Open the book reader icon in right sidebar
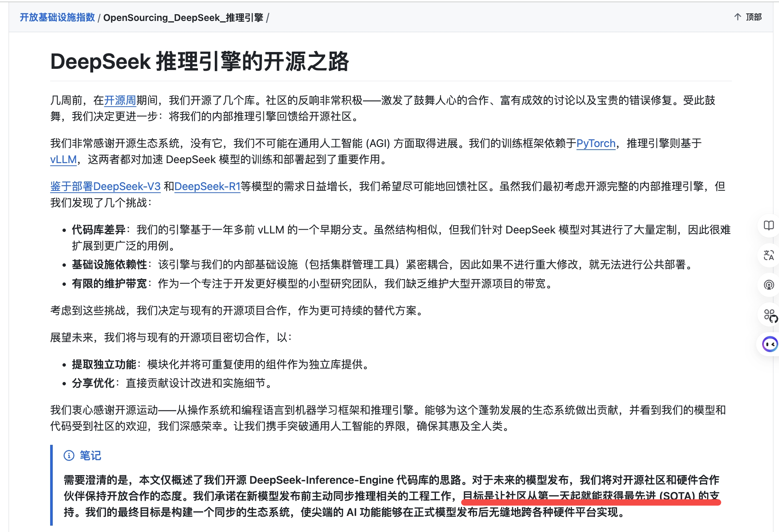This screenshot has height=532, width=779. point(769,226)
